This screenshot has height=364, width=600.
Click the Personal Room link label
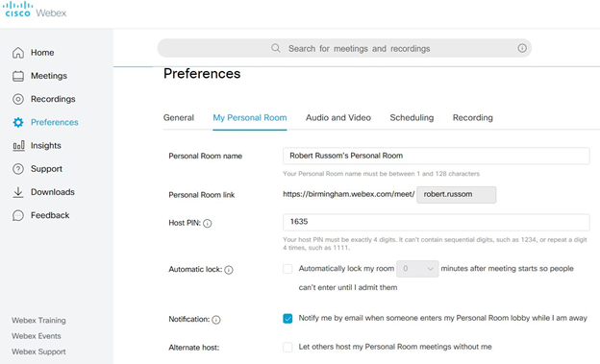coord(202,195)
